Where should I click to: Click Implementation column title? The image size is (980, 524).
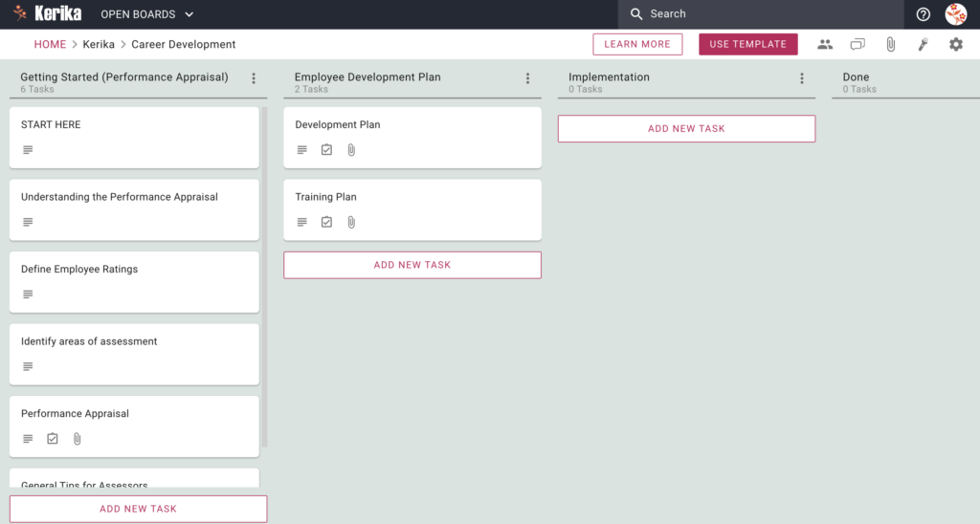pos(609,76)
